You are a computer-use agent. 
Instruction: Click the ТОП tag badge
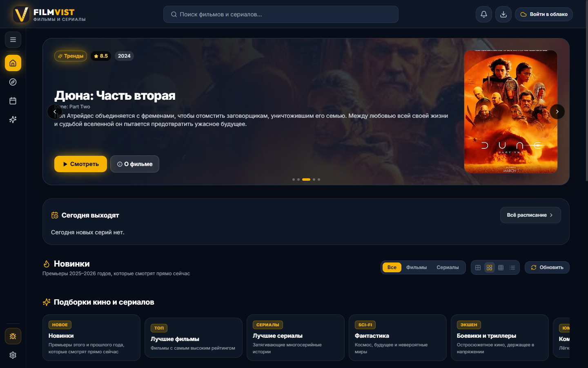pyautogui.click(x=159, y=328)
